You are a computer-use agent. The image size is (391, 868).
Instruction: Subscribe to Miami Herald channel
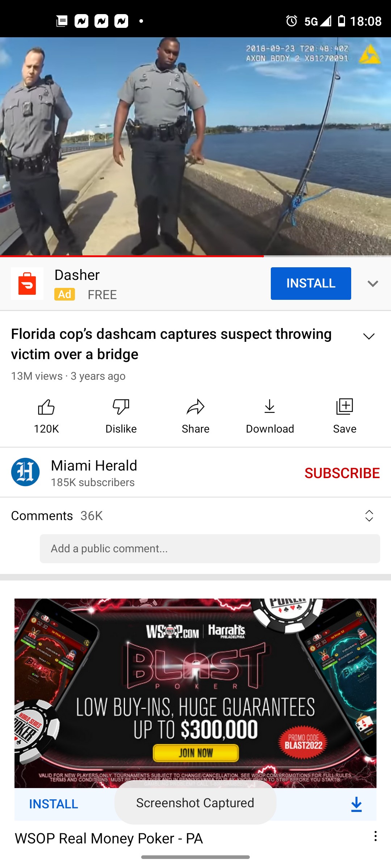(x=342, y=473)
